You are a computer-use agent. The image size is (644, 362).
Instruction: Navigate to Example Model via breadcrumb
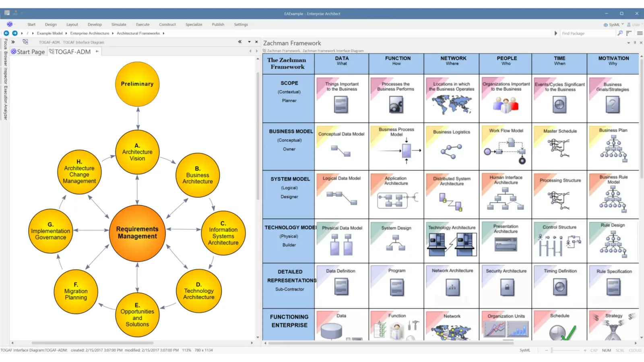[x=50, y=33]
